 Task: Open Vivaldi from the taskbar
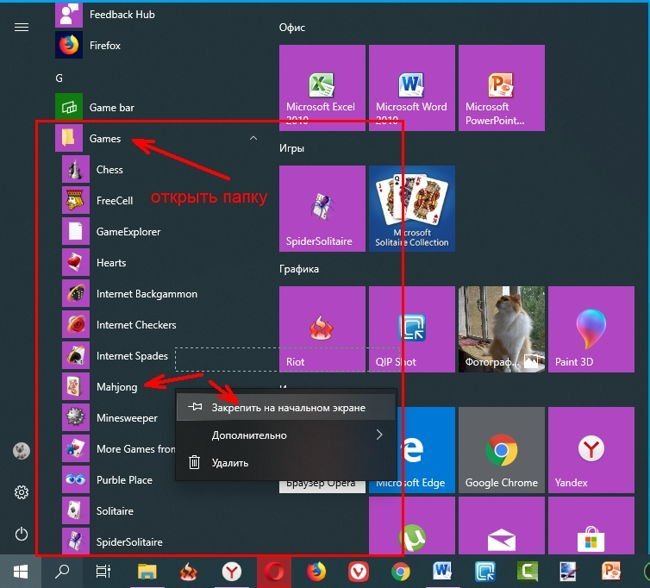tap(359, 572)
